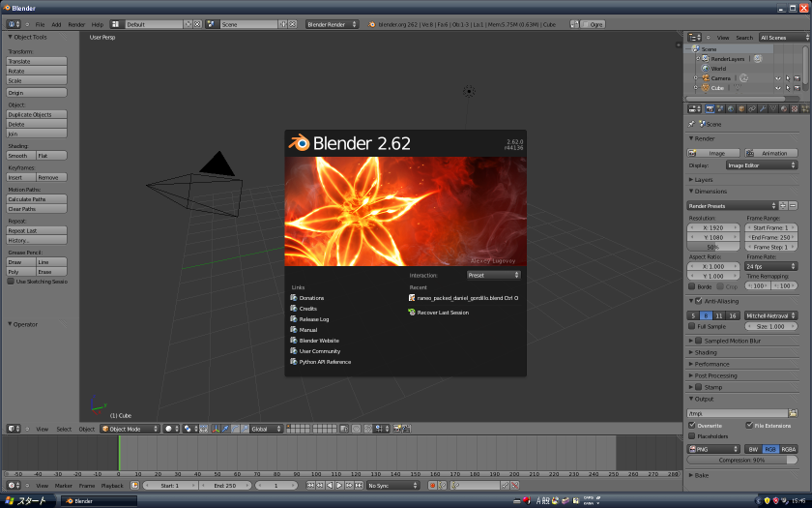The width and height of the screenshot is (812, 508).
Task: Enable the Placeholders checkbox
Action: 691,436
